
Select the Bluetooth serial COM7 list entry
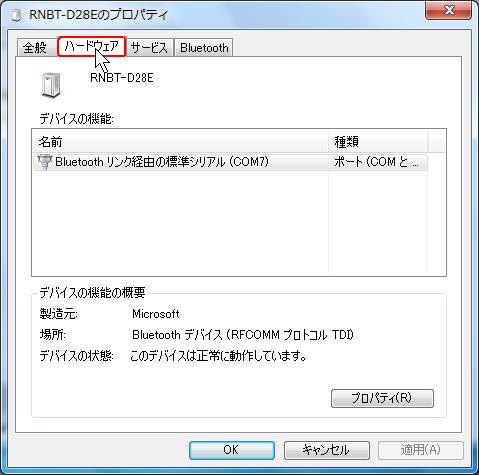pyautogui.click(x=230, y=162)
